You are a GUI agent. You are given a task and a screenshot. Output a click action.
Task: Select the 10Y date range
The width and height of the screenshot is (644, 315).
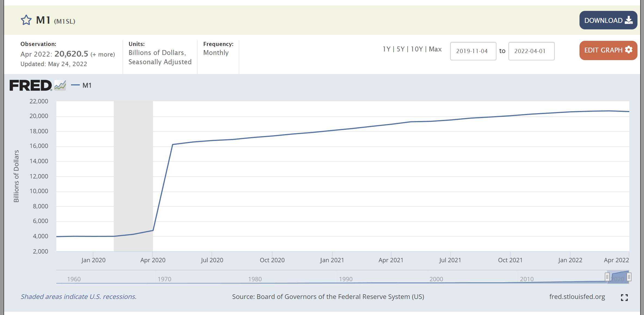(416, 49)
